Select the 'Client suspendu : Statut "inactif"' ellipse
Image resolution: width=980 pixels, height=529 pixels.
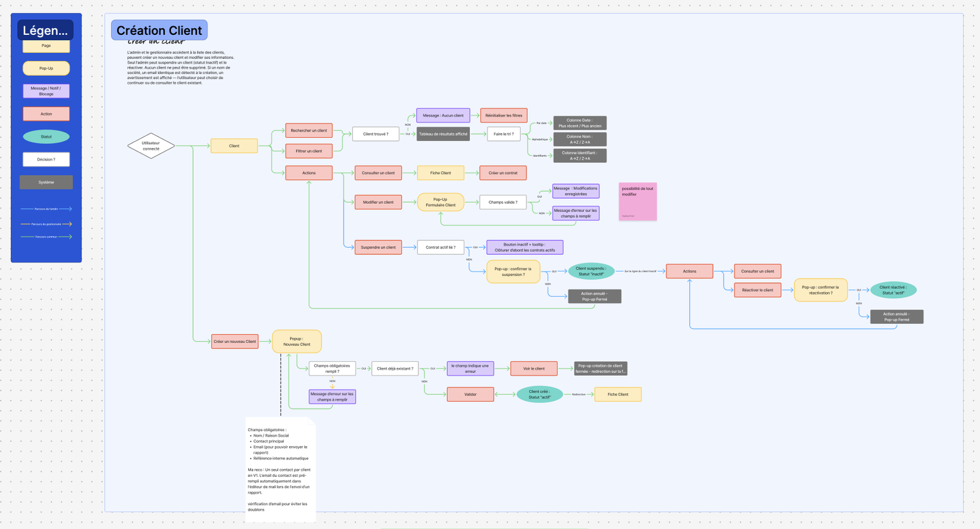(590, 271)
